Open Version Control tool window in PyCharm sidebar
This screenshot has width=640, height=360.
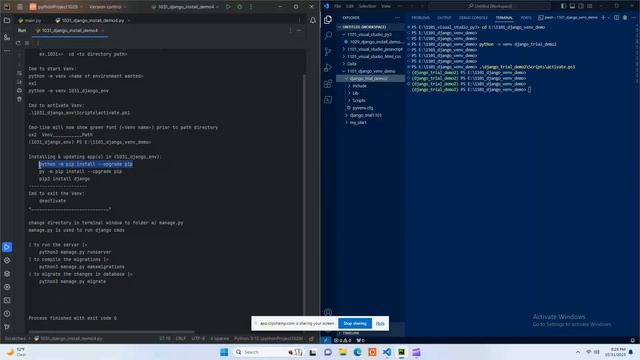7,327
